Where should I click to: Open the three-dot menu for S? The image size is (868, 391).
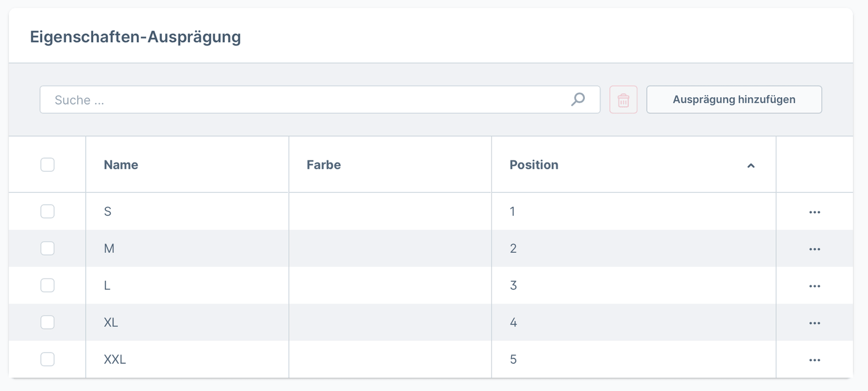pos(814,212)
